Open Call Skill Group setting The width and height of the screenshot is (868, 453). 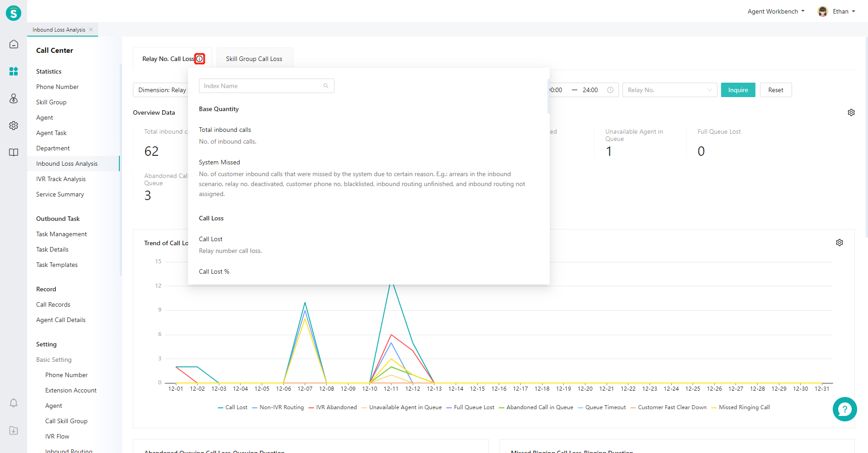coord(66,421)
